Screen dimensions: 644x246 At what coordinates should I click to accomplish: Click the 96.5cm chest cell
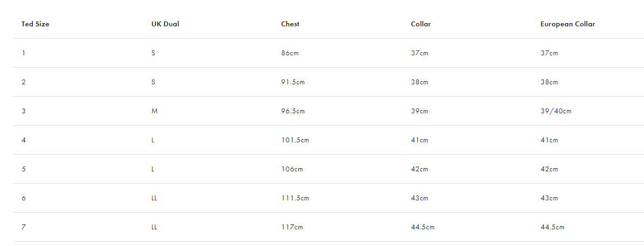[294, 111]
